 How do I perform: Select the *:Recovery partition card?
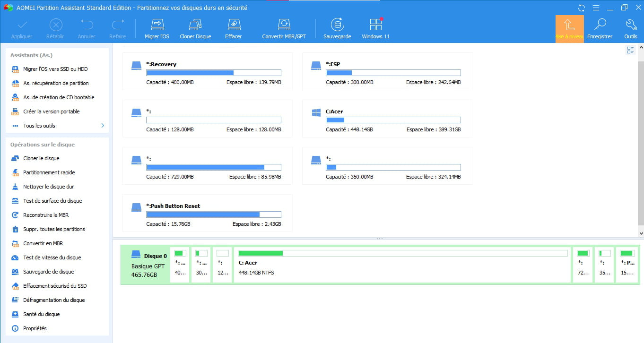point(208,71)
